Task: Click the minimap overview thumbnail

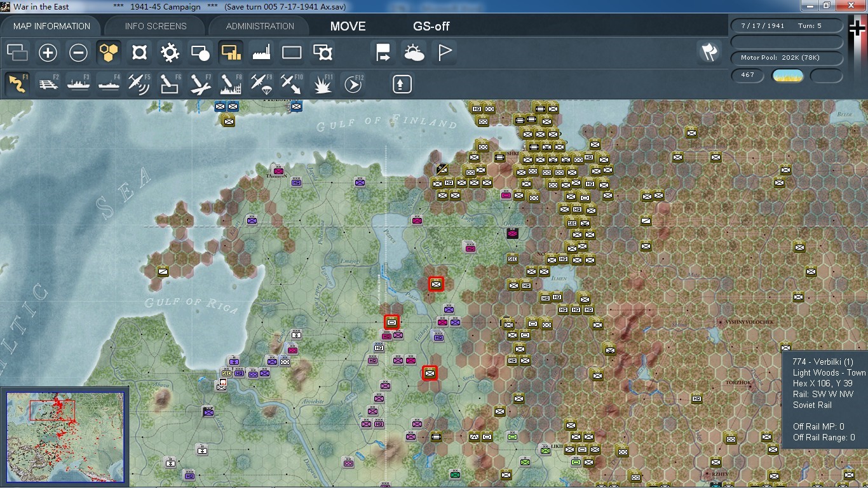Action: point(65,438)
